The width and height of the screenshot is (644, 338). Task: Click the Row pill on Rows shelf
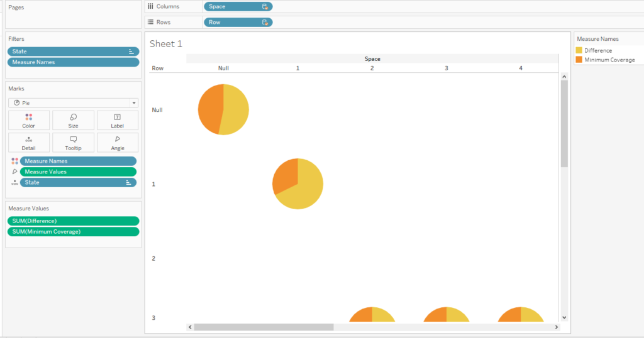(238, 22)
